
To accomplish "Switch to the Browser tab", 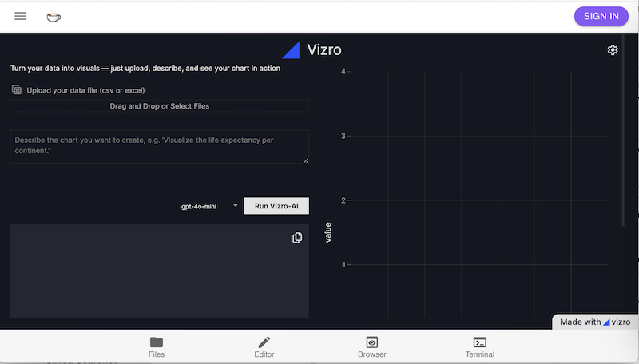I will pos(371,347).
